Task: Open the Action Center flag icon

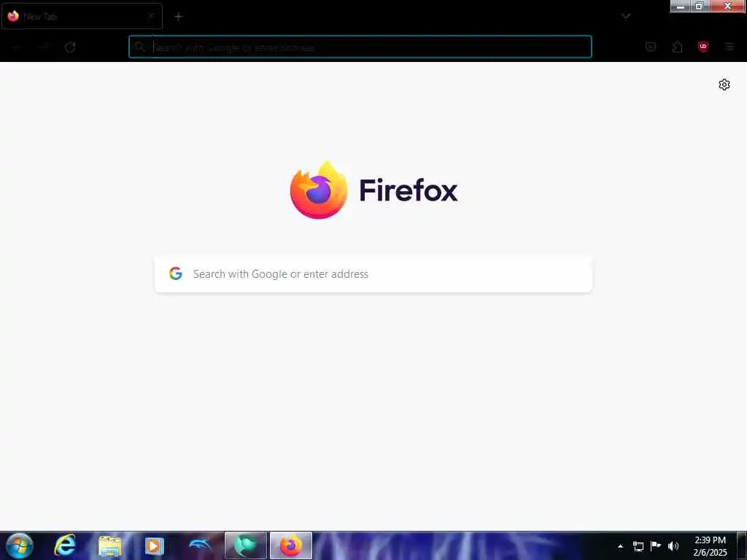Action: tap(656, 545)
